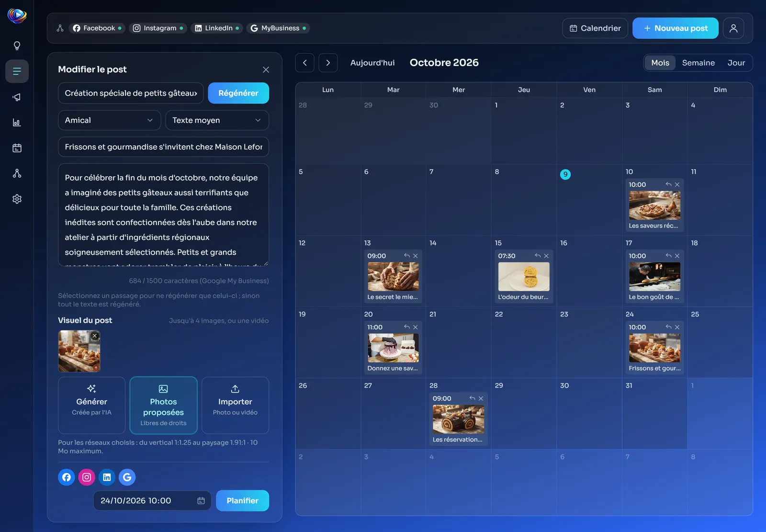Toggle Google network in the post footer
The height and width of the screenshot is (532, 766).
point(127,477)
